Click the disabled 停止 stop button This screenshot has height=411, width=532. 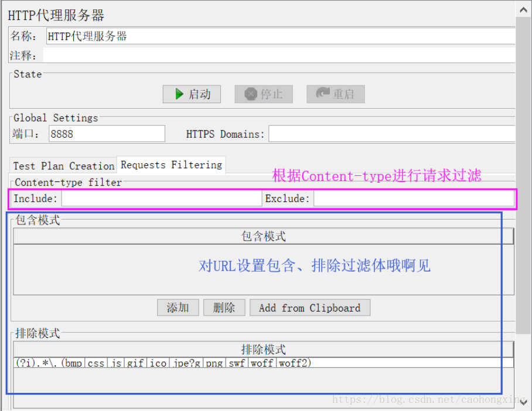pos(264,94)
